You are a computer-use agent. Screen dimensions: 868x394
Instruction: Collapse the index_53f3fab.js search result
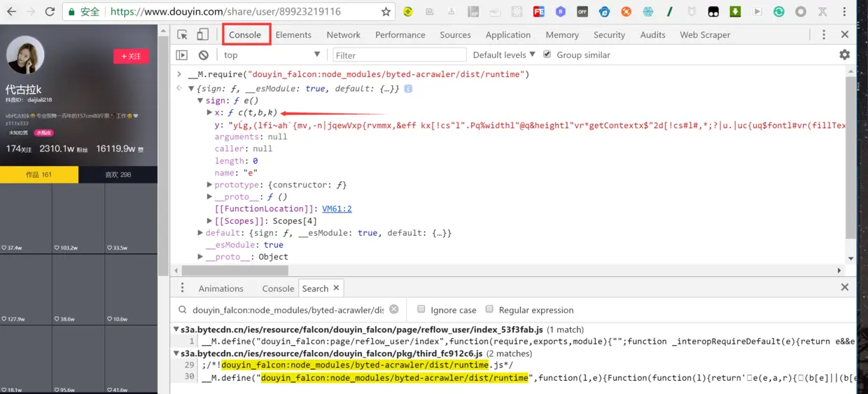coord(176,330)
